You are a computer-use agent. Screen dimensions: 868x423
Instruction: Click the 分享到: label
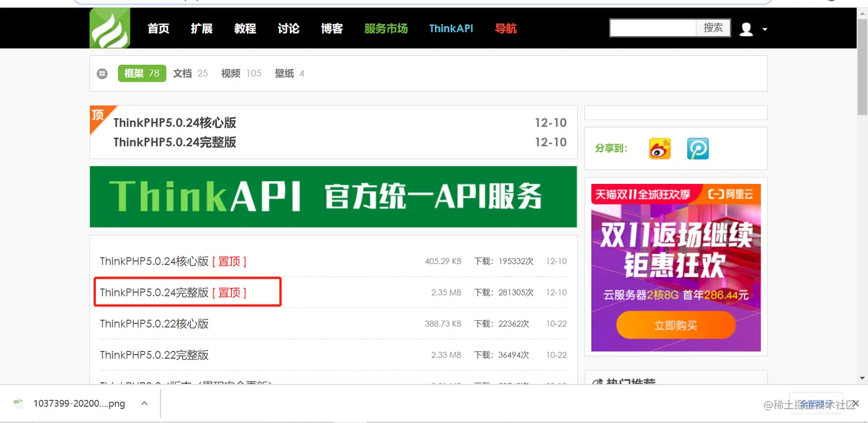(x=611, y=148)
